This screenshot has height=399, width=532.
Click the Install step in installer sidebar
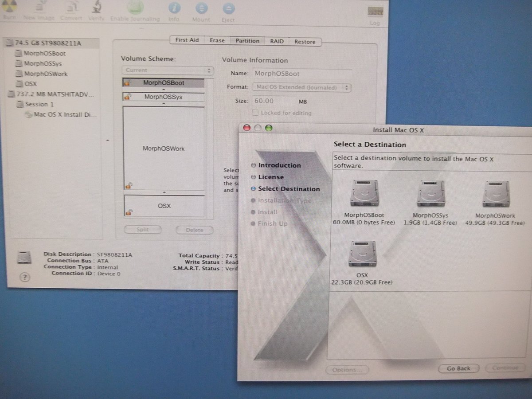tap(267, 212)
